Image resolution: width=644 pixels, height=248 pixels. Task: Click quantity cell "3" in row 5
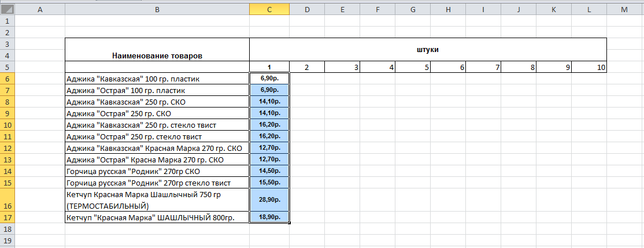click(342, 67)
